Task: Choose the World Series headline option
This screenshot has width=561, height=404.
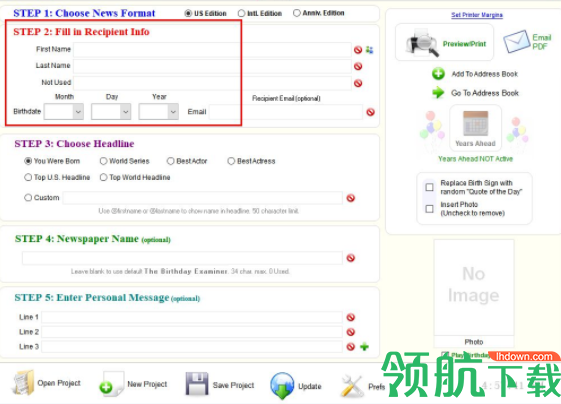Action: click(103, 161)
